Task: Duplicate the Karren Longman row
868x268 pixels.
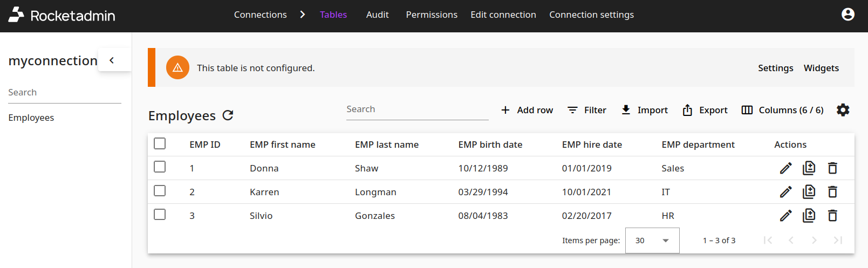Action: pyautogui.click(x=809, y=192)
